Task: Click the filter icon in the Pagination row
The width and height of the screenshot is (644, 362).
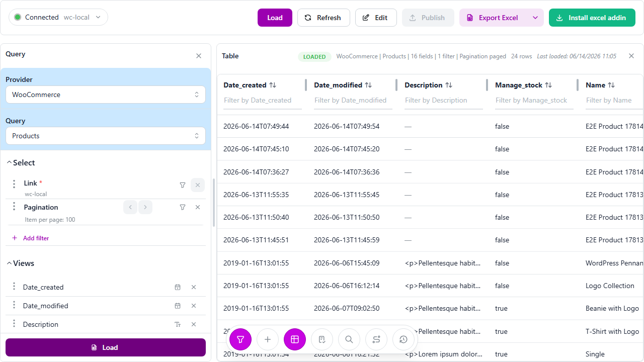Action: pos(183,207)
